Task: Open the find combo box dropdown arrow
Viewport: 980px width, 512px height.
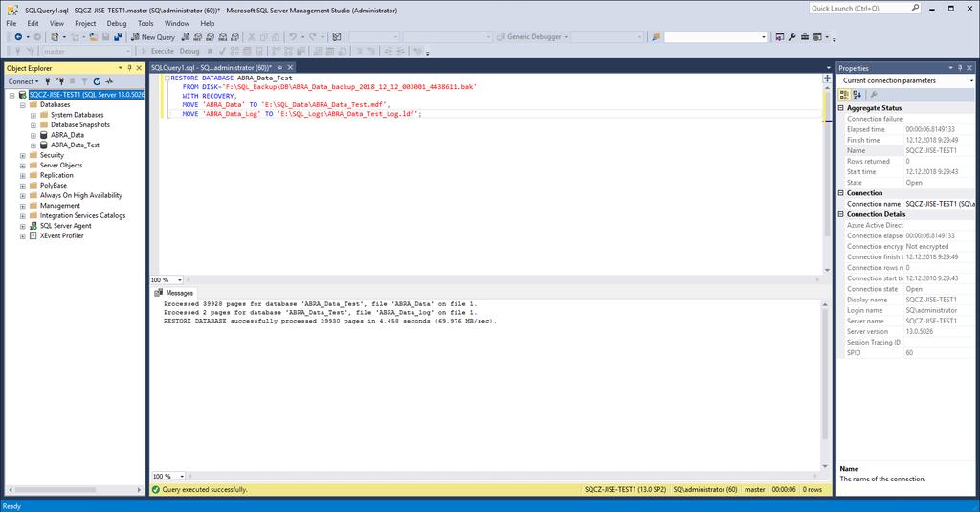Action: (763, 37)
